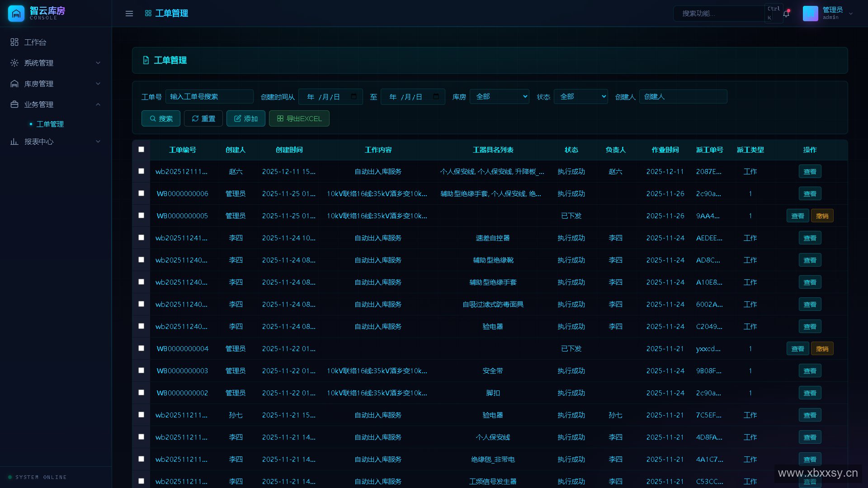
Task: Click the sidebar collapse hamburger icon
Action: (x=129, y=14)
